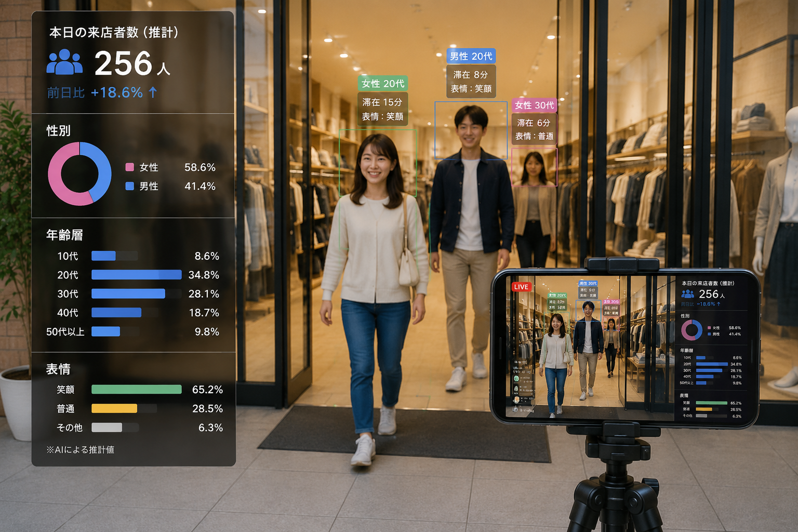This screenshot has width=798, height=532.
Task: Open the 滞在 6分 info box
Action: (x=534, y=129)
